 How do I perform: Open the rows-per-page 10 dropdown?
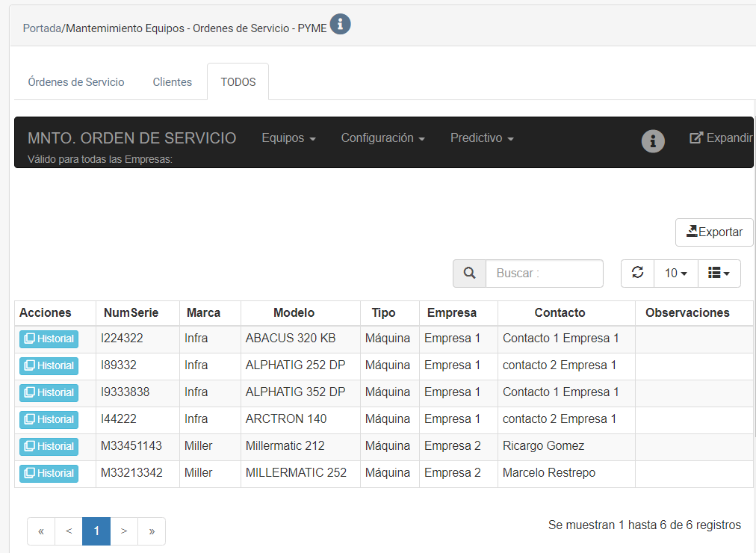(x=675, y=274)
